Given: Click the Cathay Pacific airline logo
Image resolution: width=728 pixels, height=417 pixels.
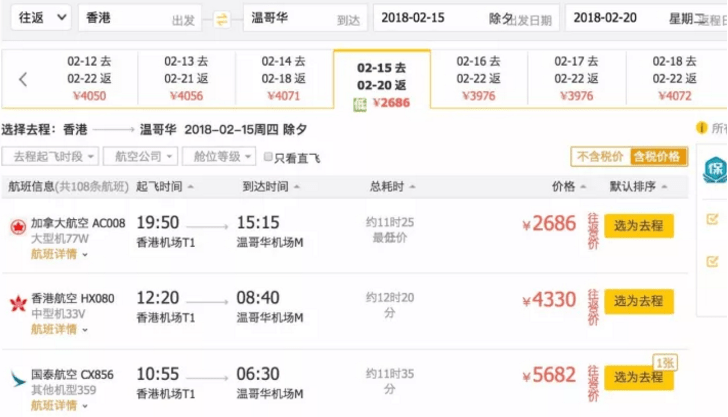Looking at the screenshot, I should pos(18,378).
